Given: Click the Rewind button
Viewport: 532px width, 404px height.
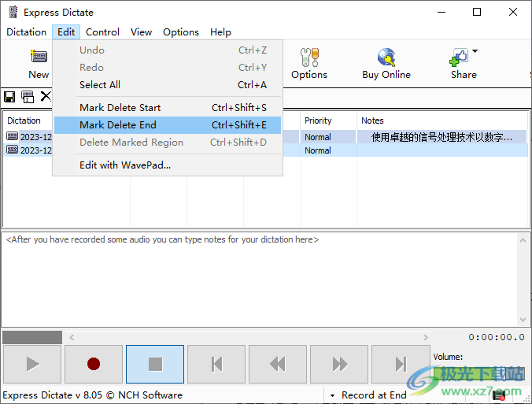Looking at the screenshot, I should pyautogui.click(x=278, y=364).
